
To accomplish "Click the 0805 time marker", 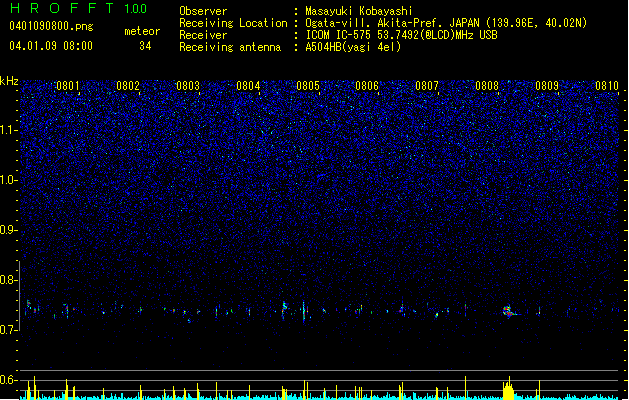I will point(308,86).
